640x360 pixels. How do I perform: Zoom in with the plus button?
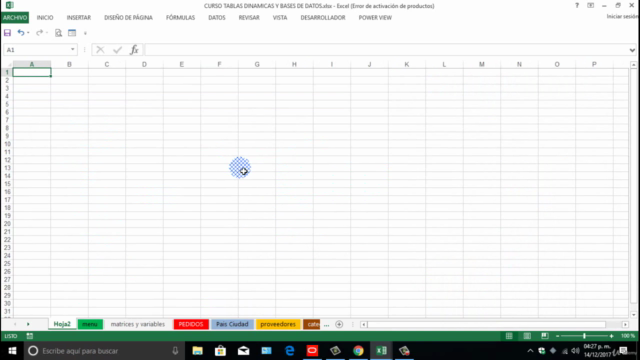pyautogui.click(x=611, y=336)
